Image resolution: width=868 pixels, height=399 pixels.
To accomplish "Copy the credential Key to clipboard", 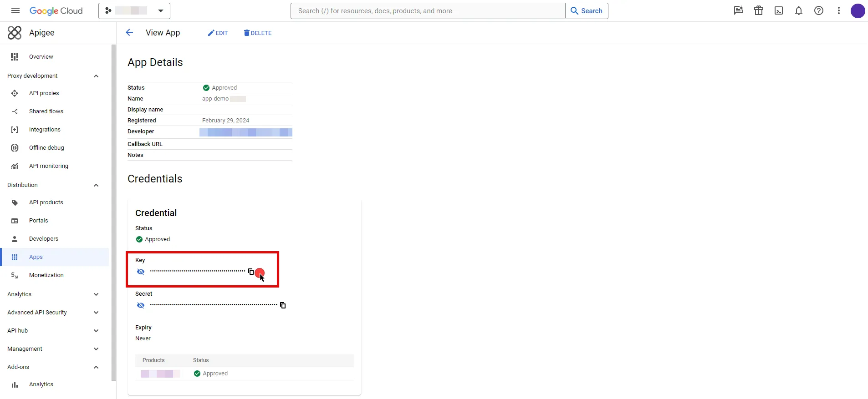I will coord(251,272).
